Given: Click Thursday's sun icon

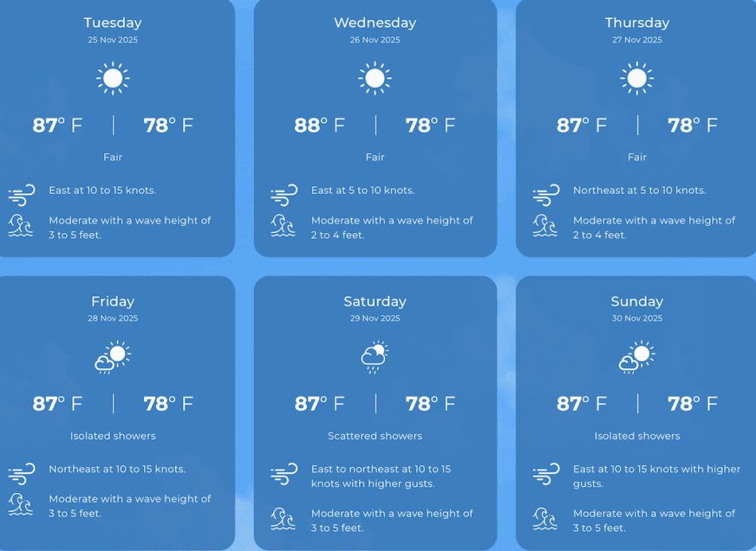Looking at the screenshot, I should (x=637, y=79).
